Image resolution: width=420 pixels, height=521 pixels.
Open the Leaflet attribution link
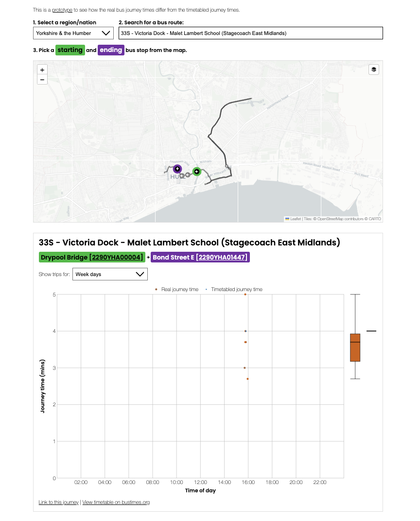click(x=295, y=219)
